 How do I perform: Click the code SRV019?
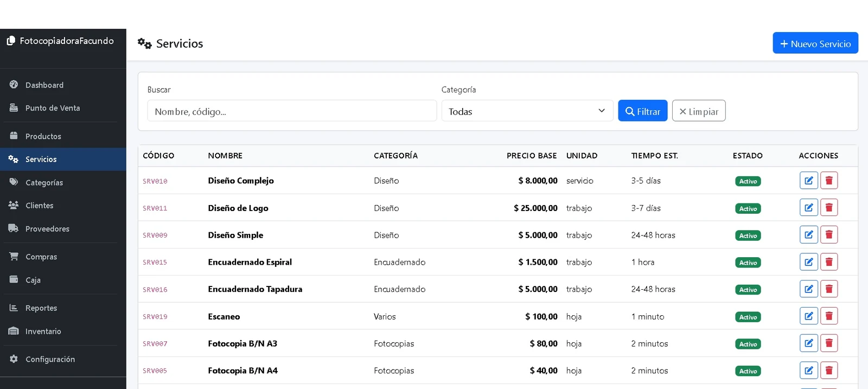click(155, 317)
